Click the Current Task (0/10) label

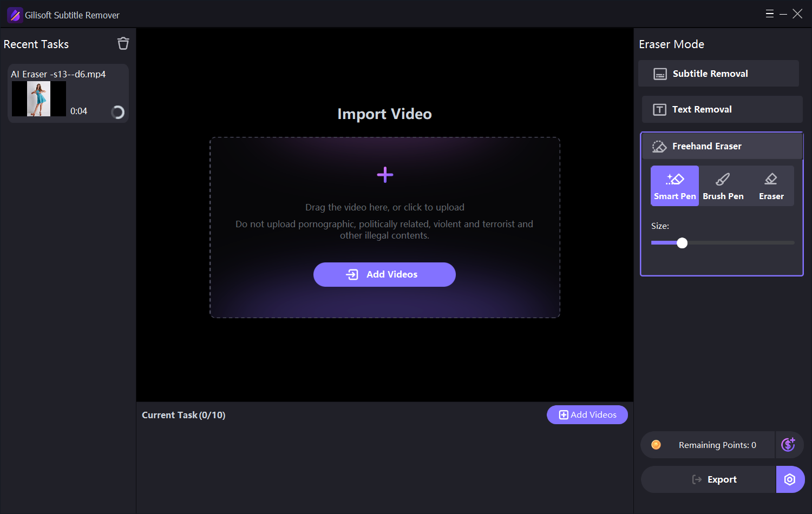tap(184, 415)
